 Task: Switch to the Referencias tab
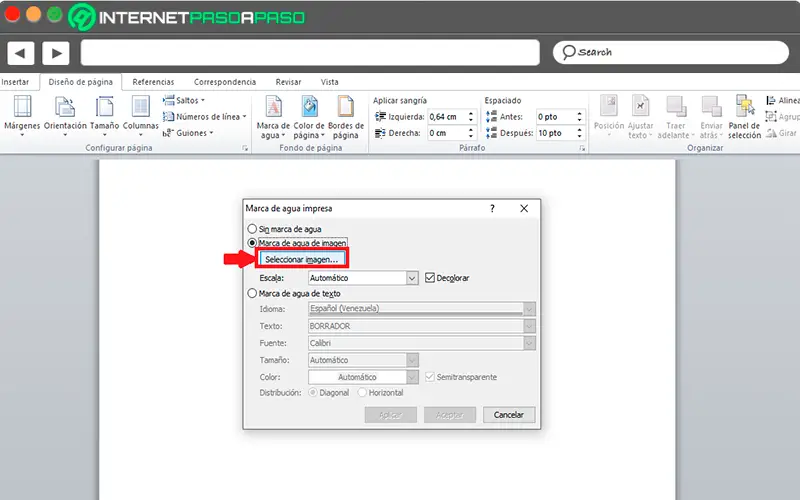[x=153, y=82]
